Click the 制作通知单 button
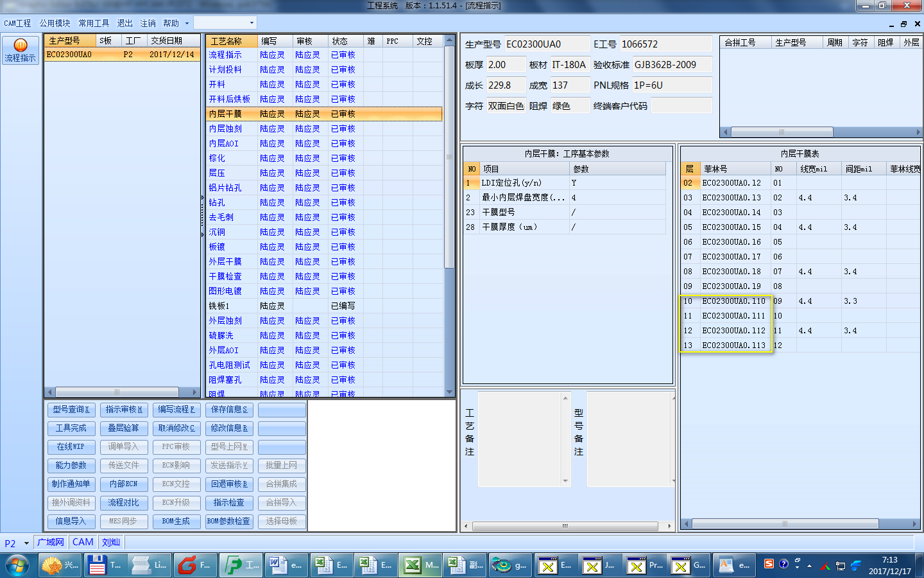 click(x=71, y=484)
